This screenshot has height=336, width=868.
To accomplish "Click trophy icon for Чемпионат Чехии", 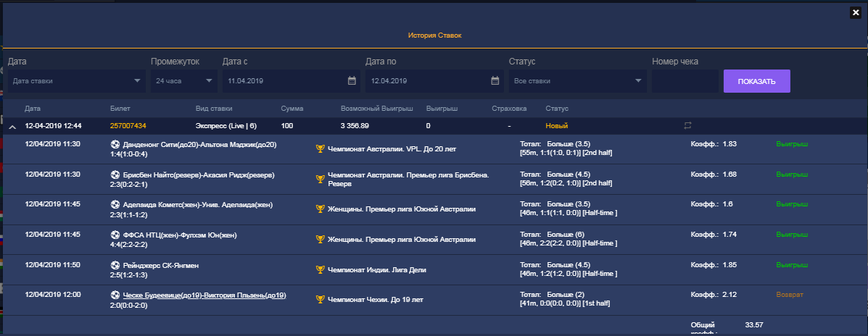I will coord(320,300).
